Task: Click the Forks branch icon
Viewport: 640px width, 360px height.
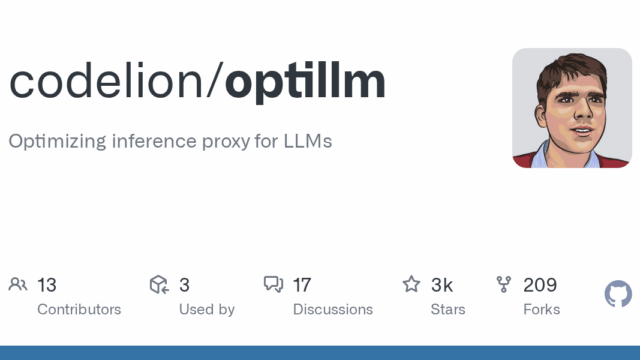Action: click(x=504, y=284)
